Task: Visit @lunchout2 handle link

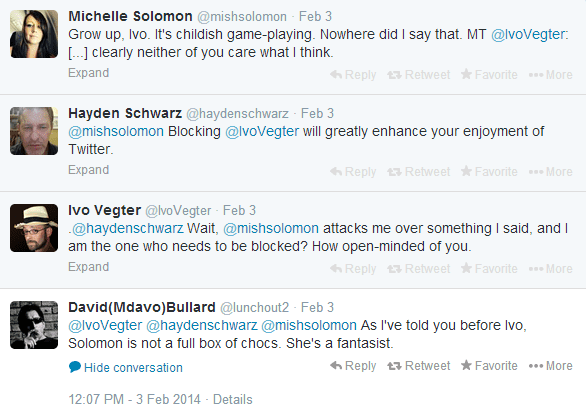Action: tap(255, 308)
